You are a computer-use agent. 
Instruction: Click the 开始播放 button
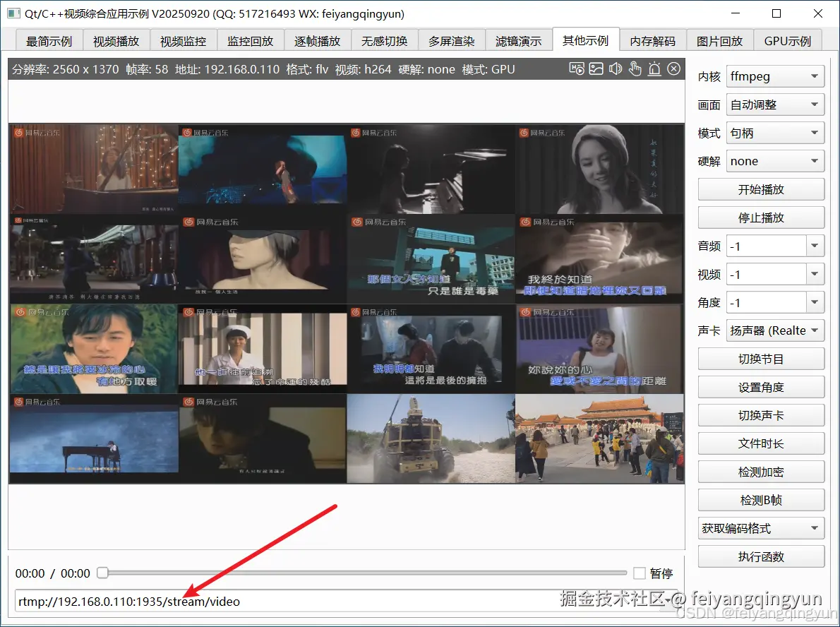[x=761, y=190]
